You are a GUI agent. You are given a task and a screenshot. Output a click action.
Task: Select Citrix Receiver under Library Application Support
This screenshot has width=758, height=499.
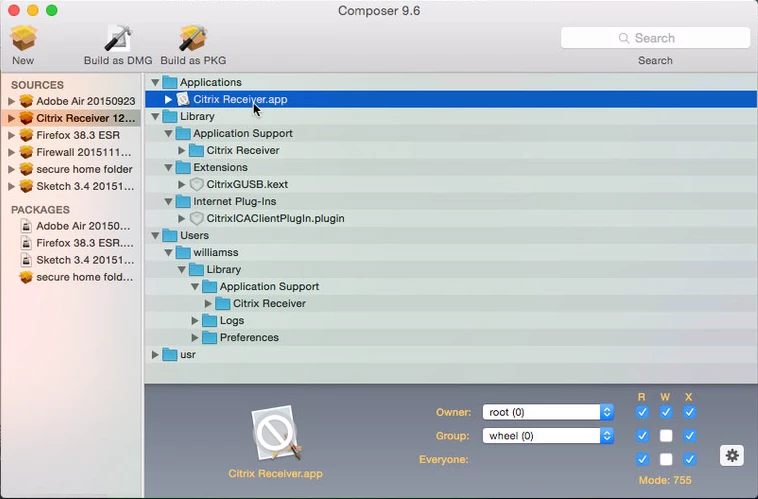pyautogui.click(x=243, y=150)
